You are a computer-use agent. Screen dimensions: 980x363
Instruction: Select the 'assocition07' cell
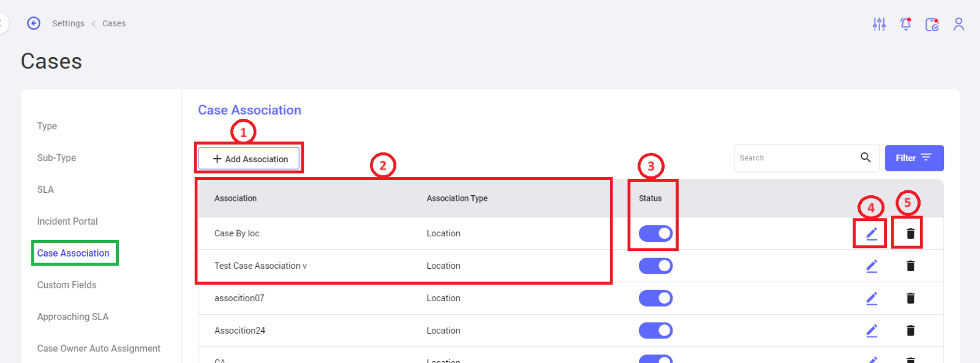(x=239, y=298)
